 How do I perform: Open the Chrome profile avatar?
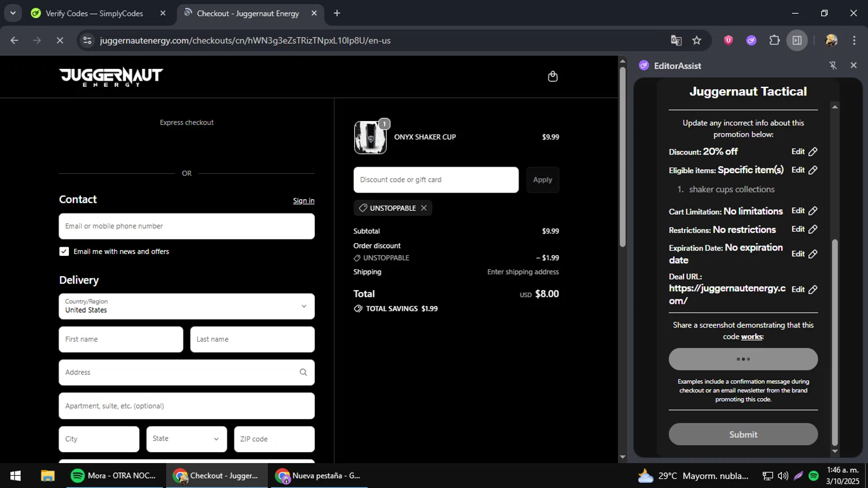tap(832, 41)
